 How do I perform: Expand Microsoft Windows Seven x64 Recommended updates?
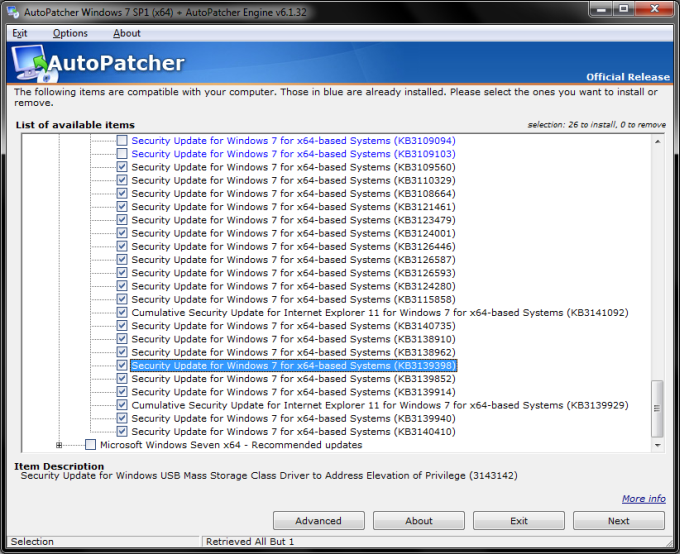(x=59, y=445)
